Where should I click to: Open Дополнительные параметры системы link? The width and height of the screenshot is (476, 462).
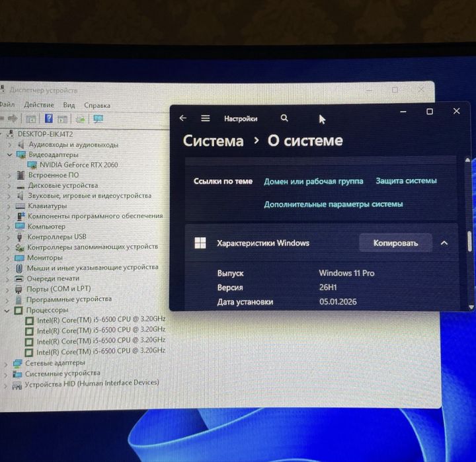333,204
